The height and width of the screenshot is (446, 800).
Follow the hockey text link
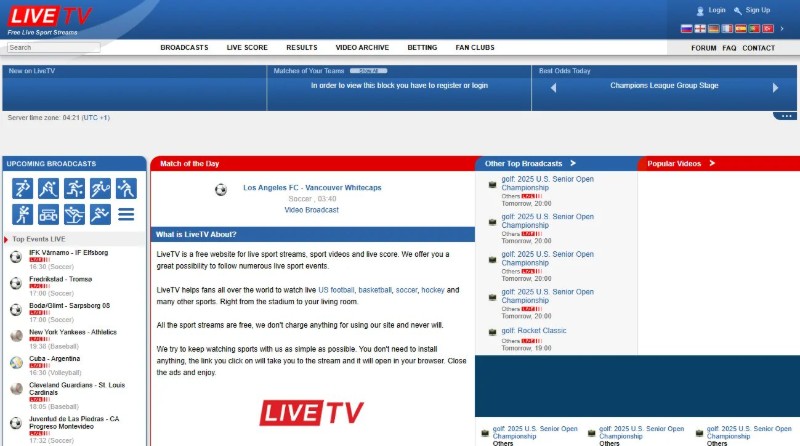(x=433, y=290)
